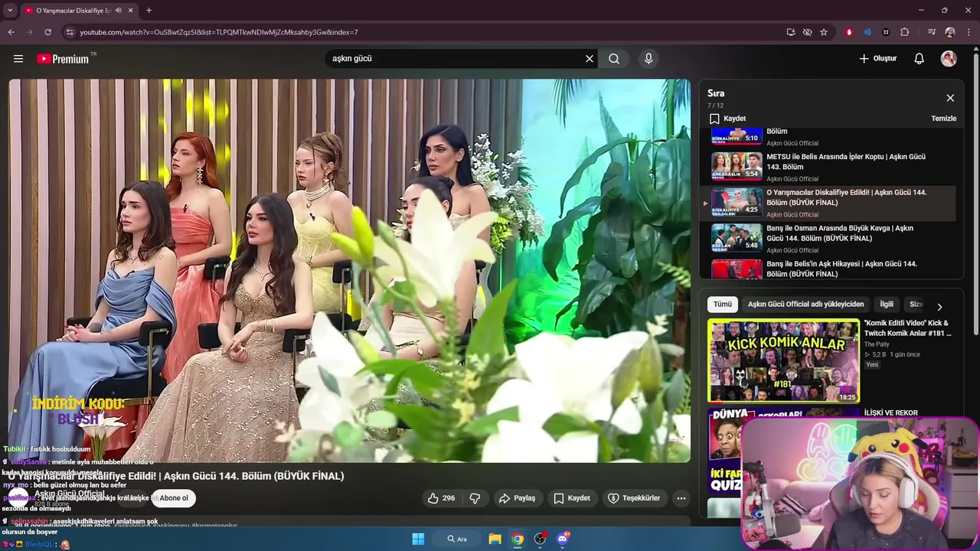Select the Tümü filter chip
This screenshot has height=551, width=980.
[x=723, y=304]
